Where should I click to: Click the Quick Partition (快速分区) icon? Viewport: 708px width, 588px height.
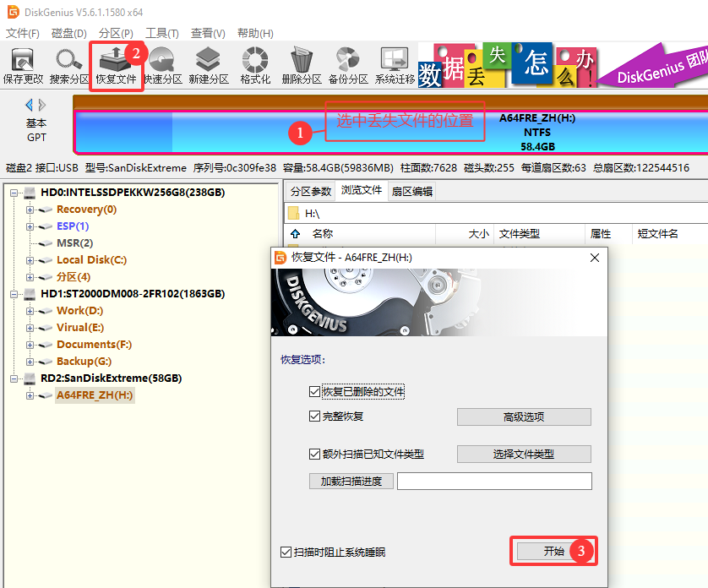click(x=162, y=66)
